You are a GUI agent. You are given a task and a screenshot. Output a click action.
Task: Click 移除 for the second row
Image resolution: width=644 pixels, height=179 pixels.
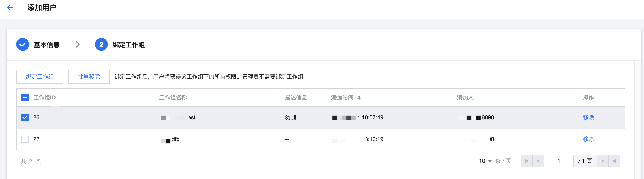pos(588,139)
